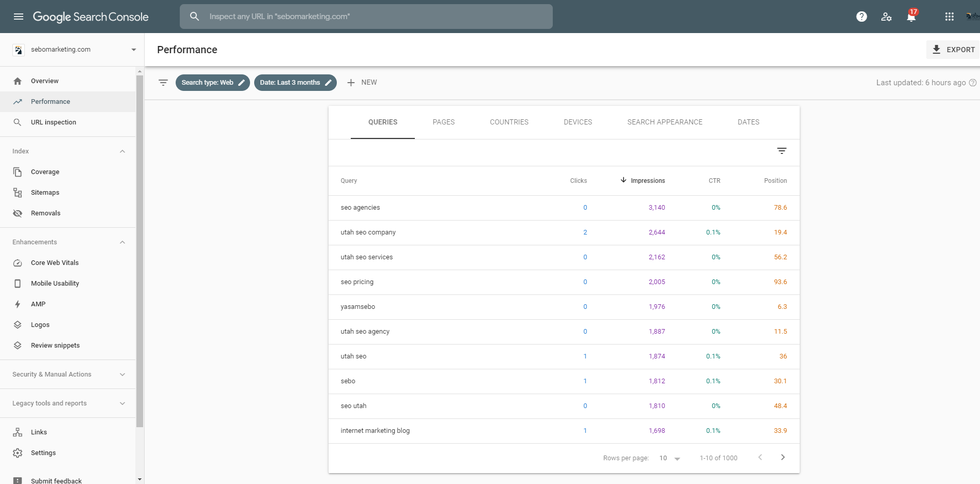Image resolution: width=980 pixels, height=484 pixels.
Task: Click the Export button
Action: pos(953,50)
